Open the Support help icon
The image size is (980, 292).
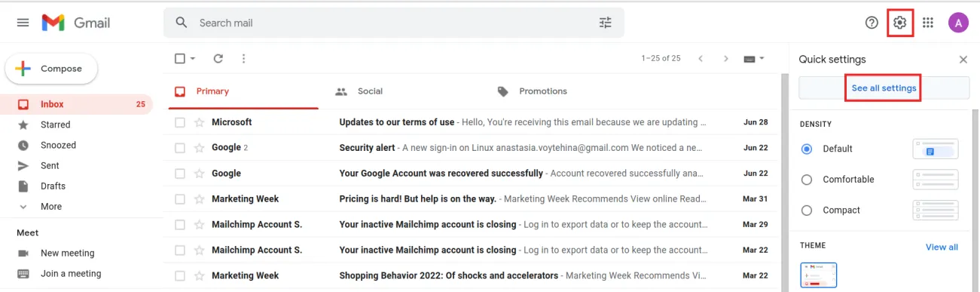pyautogui.click(x=872, y=23)
